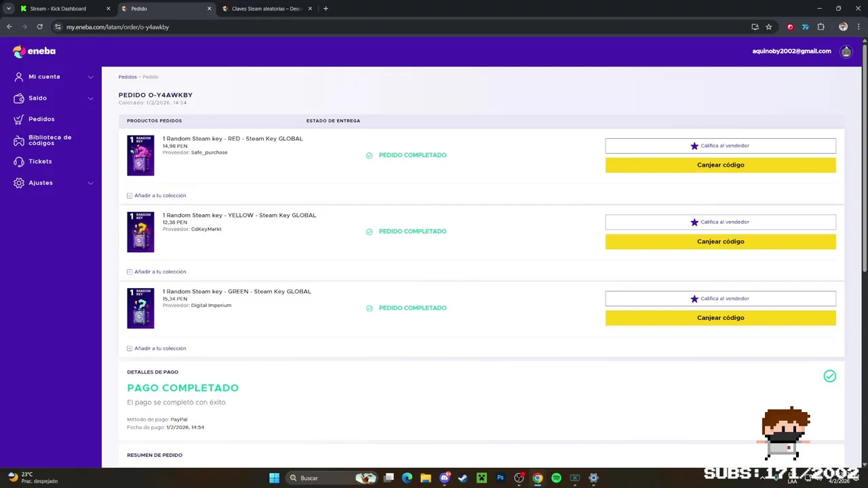Open Steam from the taskbar

pos(462,478)
